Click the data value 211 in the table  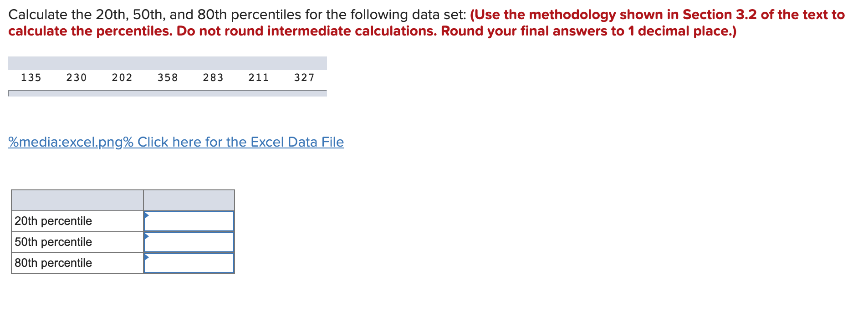click(258, 77)
